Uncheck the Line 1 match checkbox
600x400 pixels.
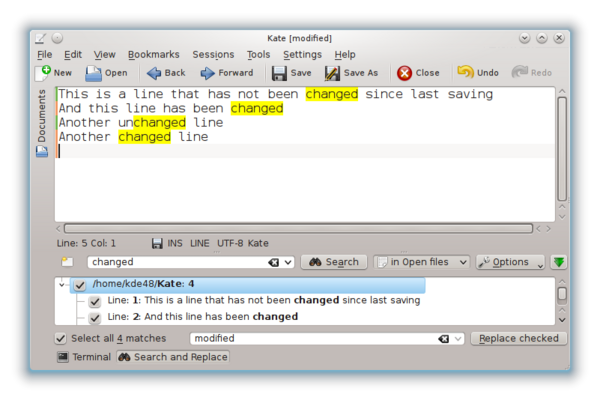point(95,302)
